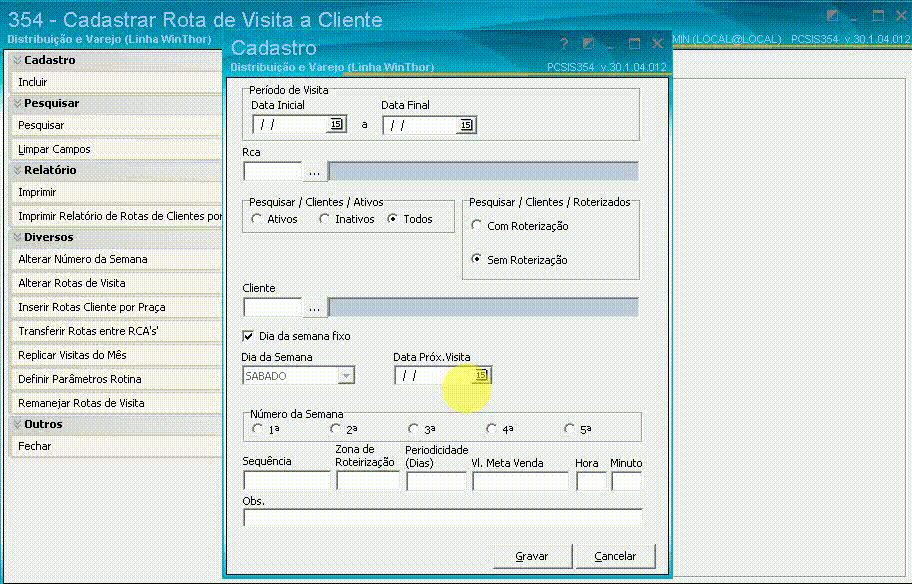Focus the Data Inicial date field
This screenshot has width=912, height=584.
(291, 124)
